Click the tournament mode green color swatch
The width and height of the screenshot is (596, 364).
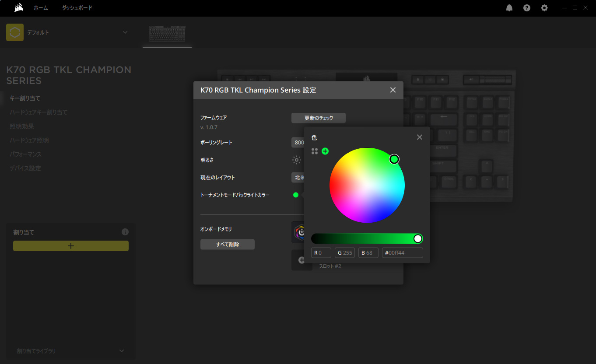pos(296,195)
